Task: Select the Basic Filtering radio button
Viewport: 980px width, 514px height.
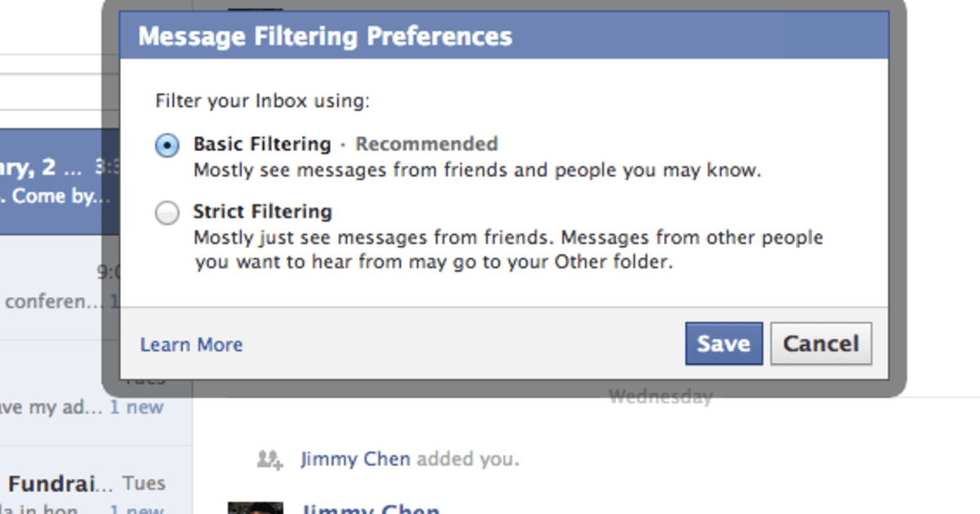Action: pos(167,146)
